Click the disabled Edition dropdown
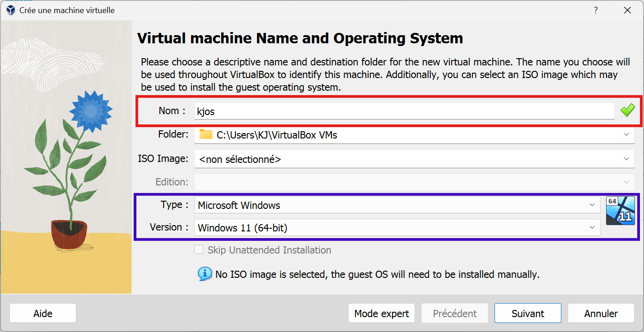 coord(414,182)
